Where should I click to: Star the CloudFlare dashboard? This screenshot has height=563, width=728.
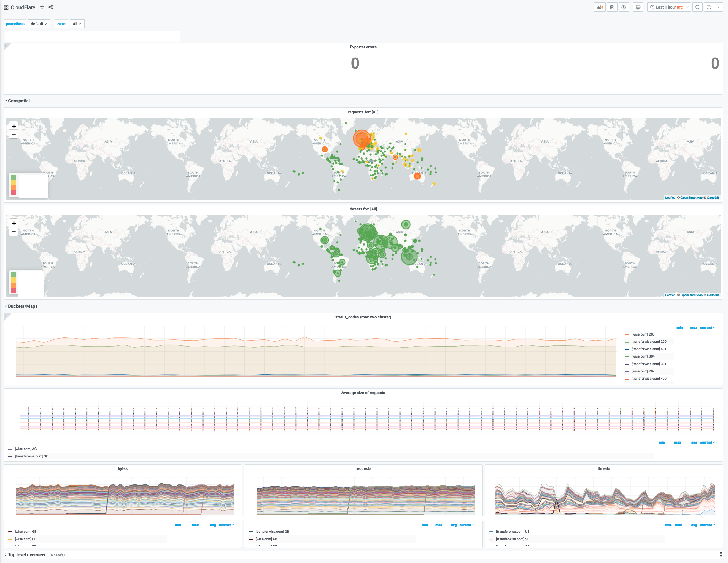point(42,7)
